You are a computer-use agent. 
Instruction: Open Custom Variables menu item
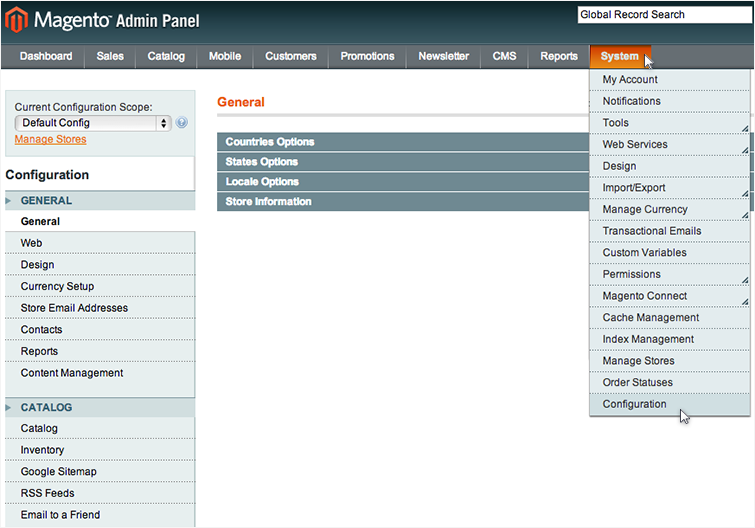tap(669, 253)
